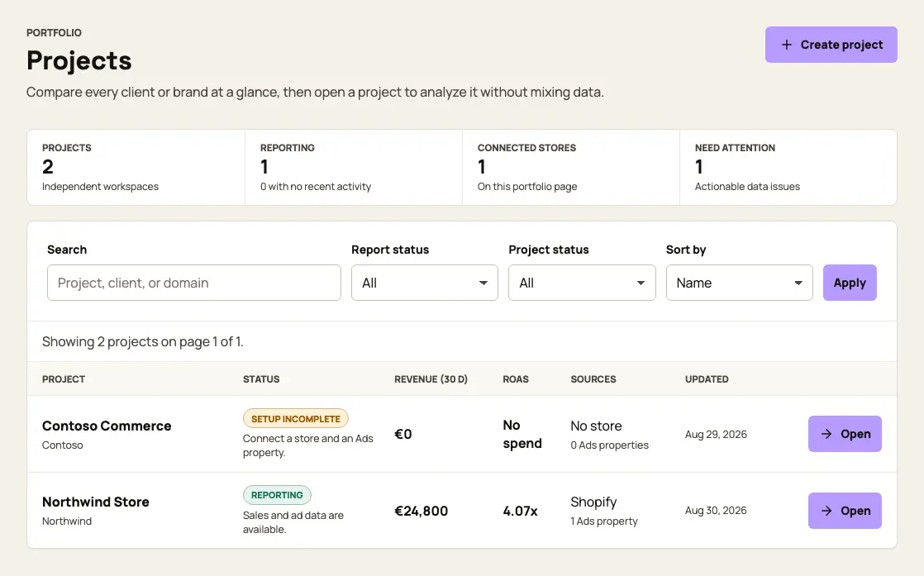Click the Contoso Commerce project name

107,426
